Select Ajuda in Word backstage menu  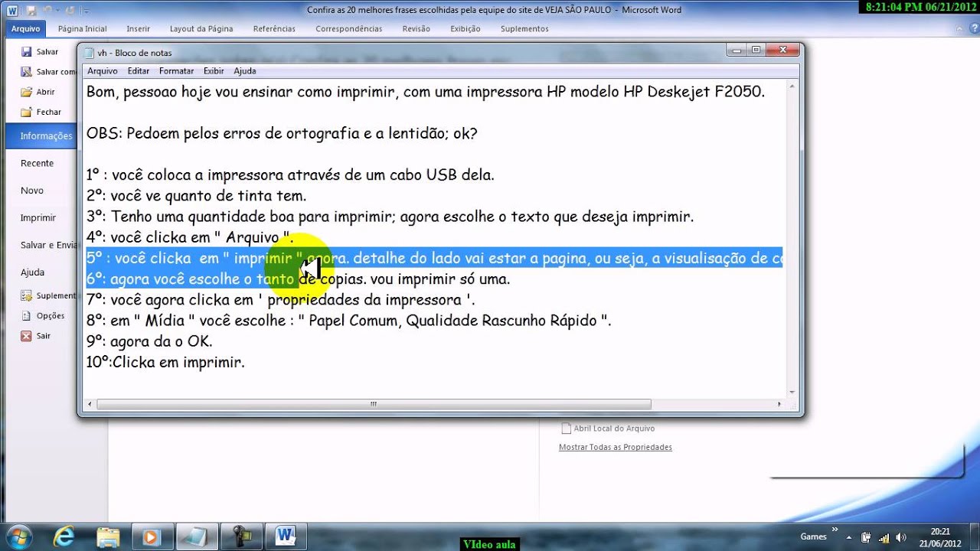point(33,272)
